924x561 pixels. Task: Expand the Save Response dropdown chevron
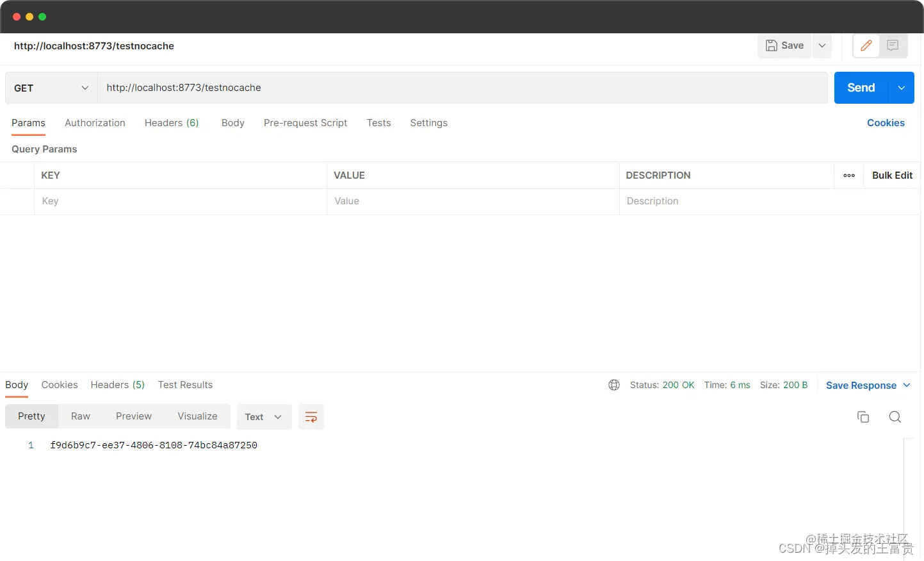click(x=907, y=385)
